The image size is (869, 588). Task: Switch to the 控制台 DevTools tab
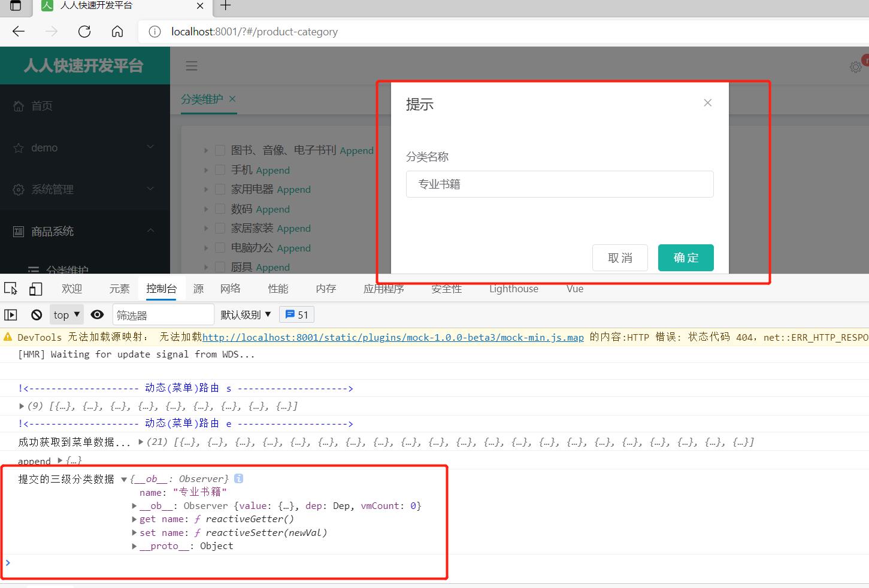pos(162,289)
